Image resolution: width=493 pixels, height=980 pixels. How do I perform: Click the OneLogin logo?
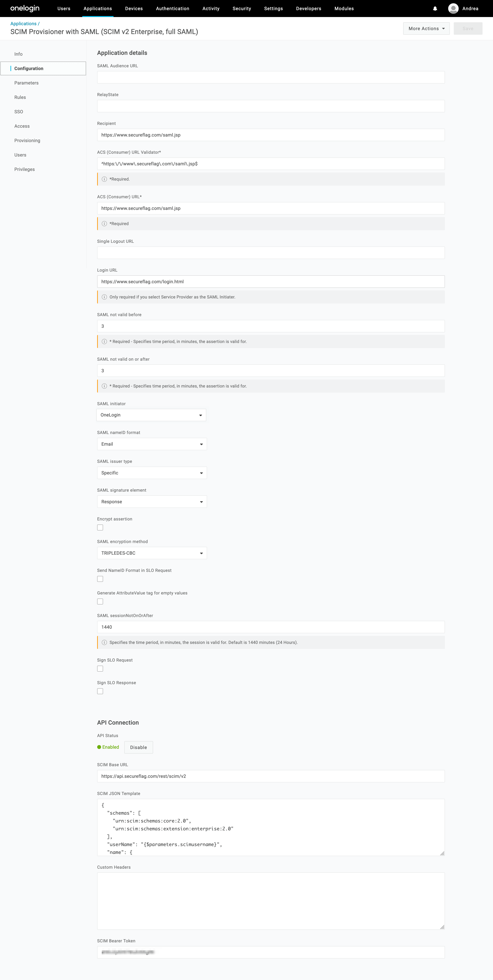point(25,8)
